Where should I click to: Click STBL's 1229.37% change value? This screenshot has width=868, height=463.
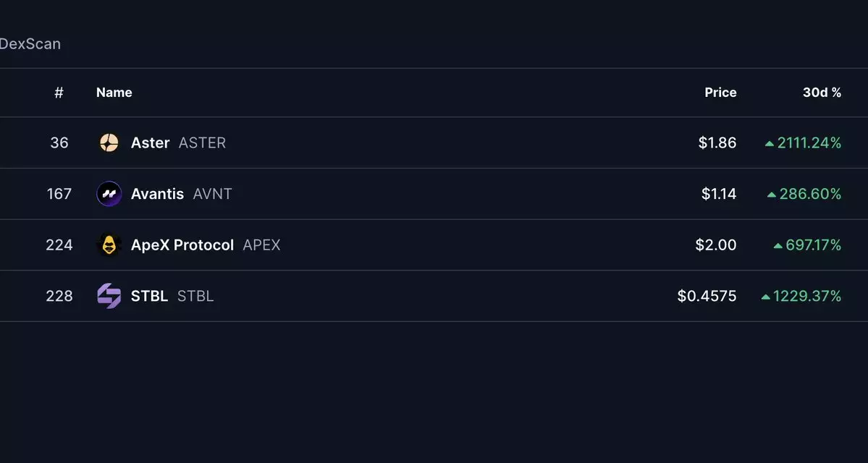806,296
